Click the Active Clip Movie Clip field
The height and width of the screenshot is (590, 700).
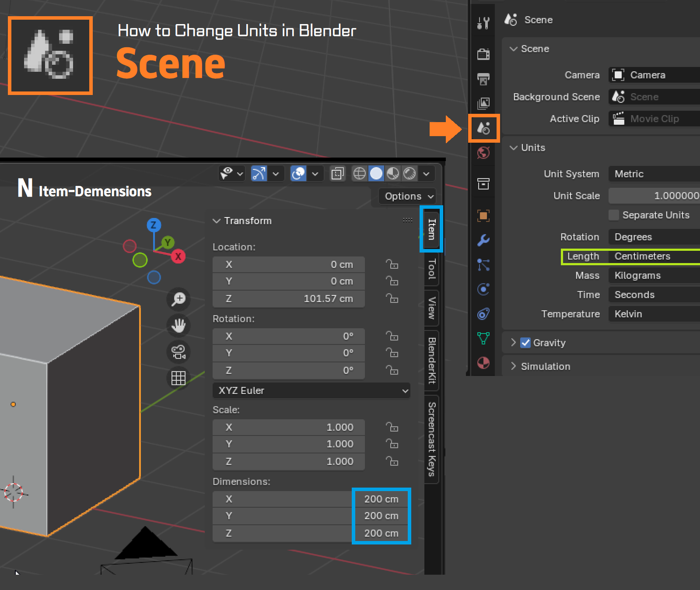pyautogui.click(x=654, y=119)
